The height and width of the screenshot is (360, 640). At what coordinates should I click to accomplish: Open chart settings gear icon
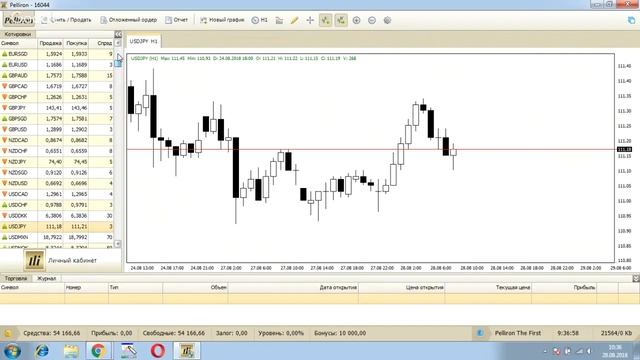[387, 20]
